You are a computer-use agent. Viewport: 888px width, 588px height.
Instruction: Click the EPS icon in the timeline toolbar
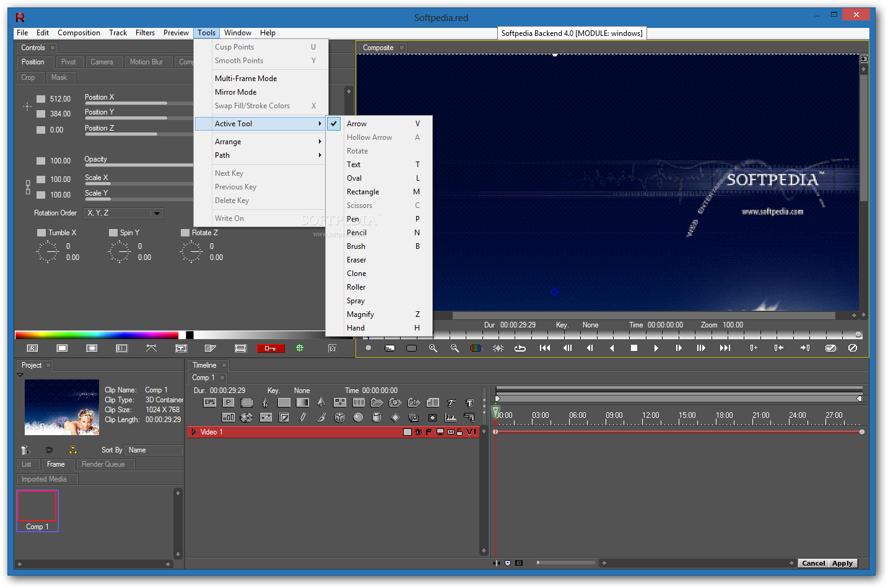(209, 402)
